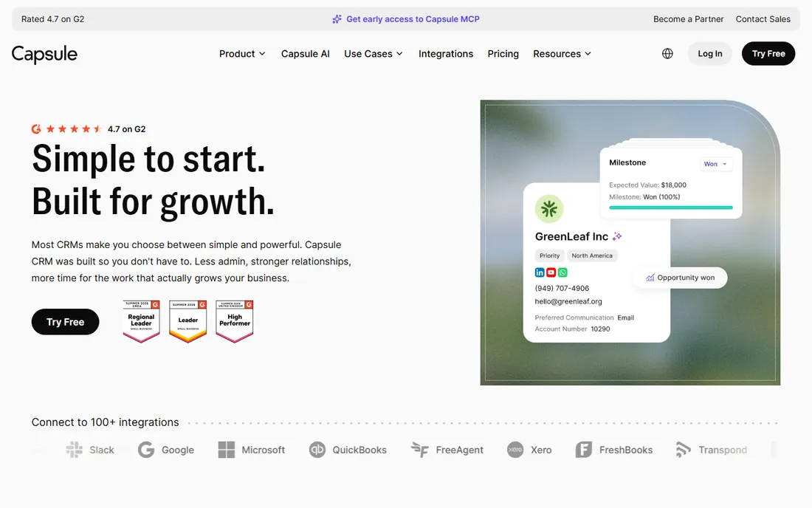Click Try Free in the header
This screenshot has width=812, height=508.
768,53
